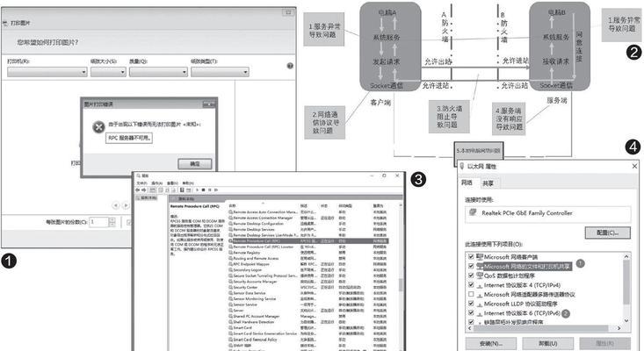Click gear icon of Remote Registry service
Image resolution: width=644 pixels, height=351 pixels.
[x=231, y=253]
